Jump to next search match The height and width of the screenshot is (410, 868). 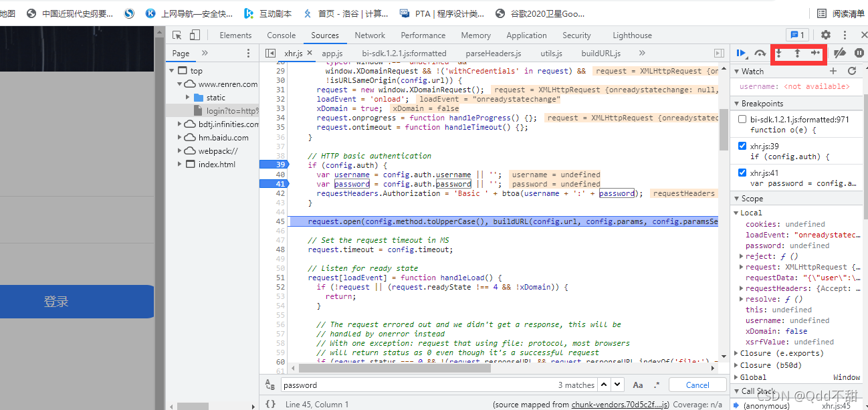(618, 385)
